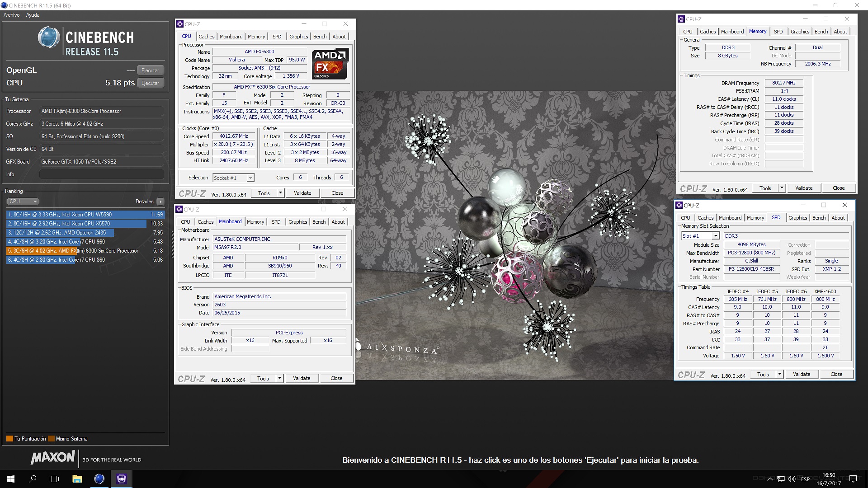Viewport: 868px width, 488px height.
Task: Open the Archivo menu
Action: coord(12,15)
